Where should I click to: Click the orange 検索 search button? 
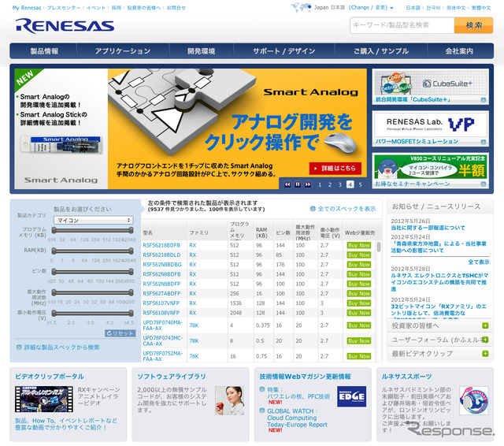(x=473, y=25)
